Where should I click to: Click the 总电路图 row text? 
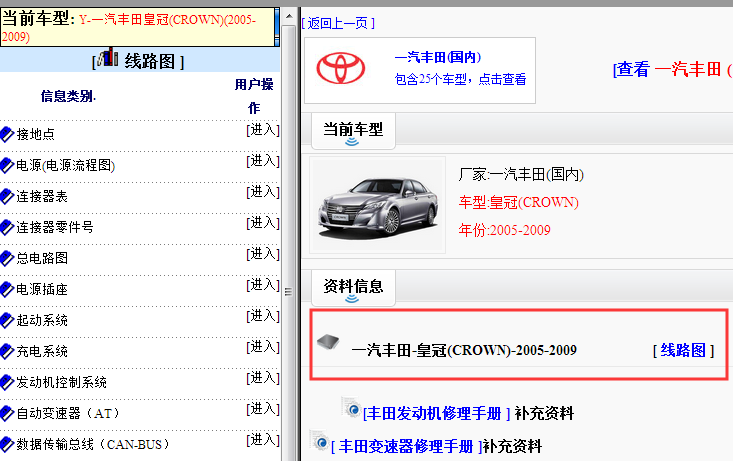(42, 258)
